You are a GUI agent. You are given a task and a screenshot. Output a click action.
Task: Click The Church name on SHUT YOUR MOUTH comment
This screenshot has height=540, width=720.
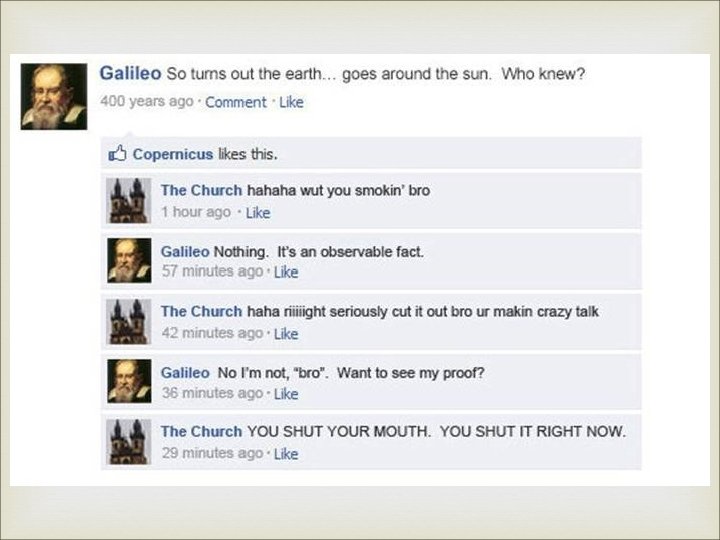point(201,432)
